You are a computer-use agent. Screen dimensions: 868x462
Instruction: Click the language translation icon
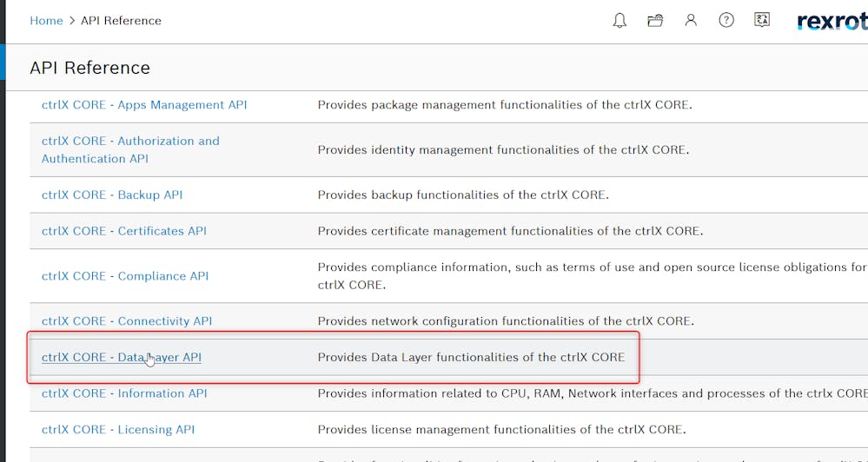pos(762,21)
